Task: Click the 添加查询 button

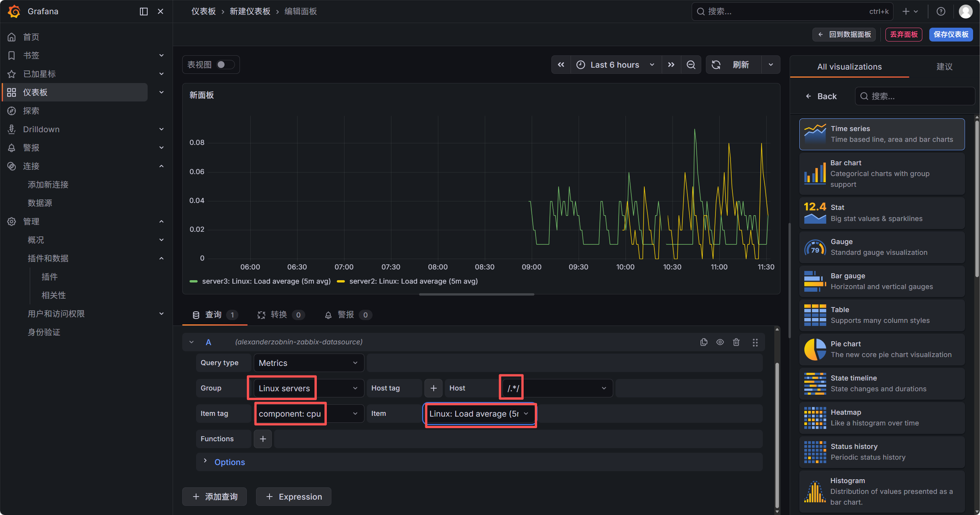Action: pyautogui.click(x=215, y=497)
